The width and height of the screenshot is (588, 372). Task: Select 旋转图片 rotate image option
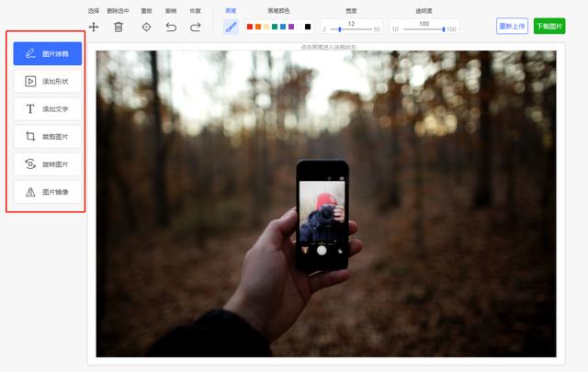pos(48,164)
